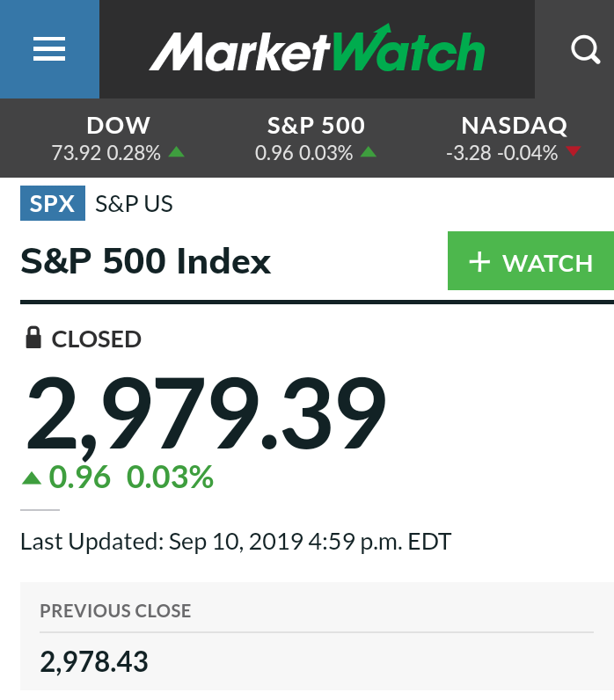This screenshot has height=700, width=614.
Task: Click the green up triangle under the price
Action: click(32, 478)
